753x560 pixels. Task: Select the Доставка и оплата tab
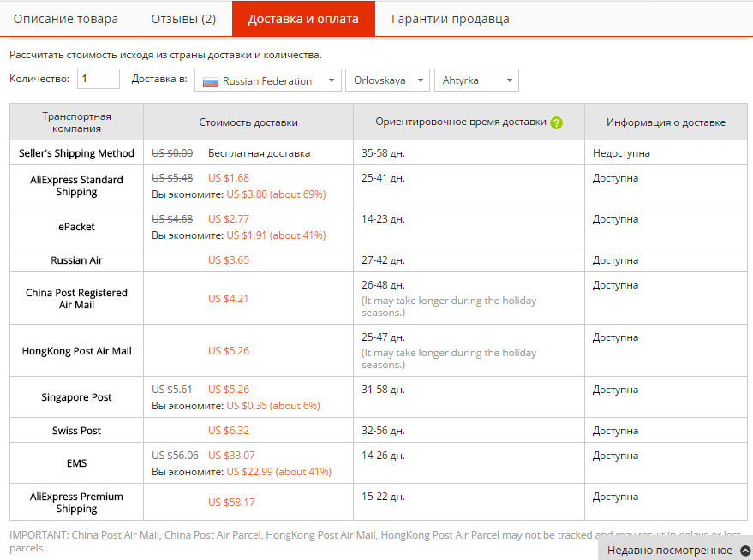(303, 19)
